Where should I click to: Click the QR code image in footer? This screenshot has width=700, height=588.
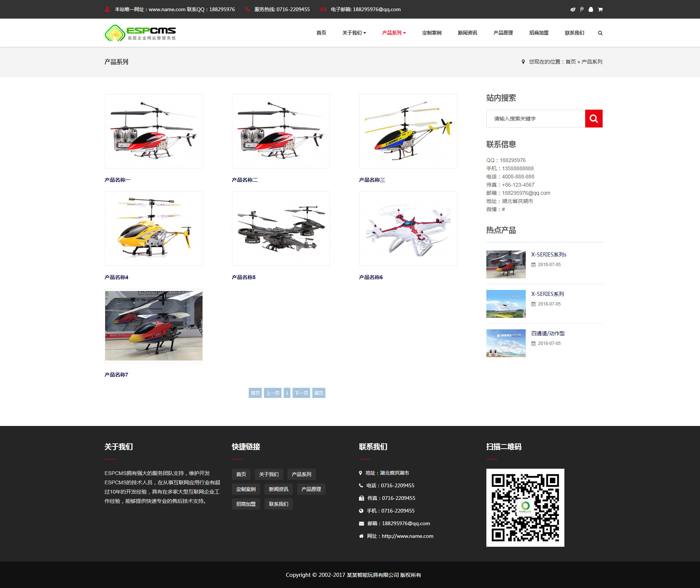click(x=525, y=507)
